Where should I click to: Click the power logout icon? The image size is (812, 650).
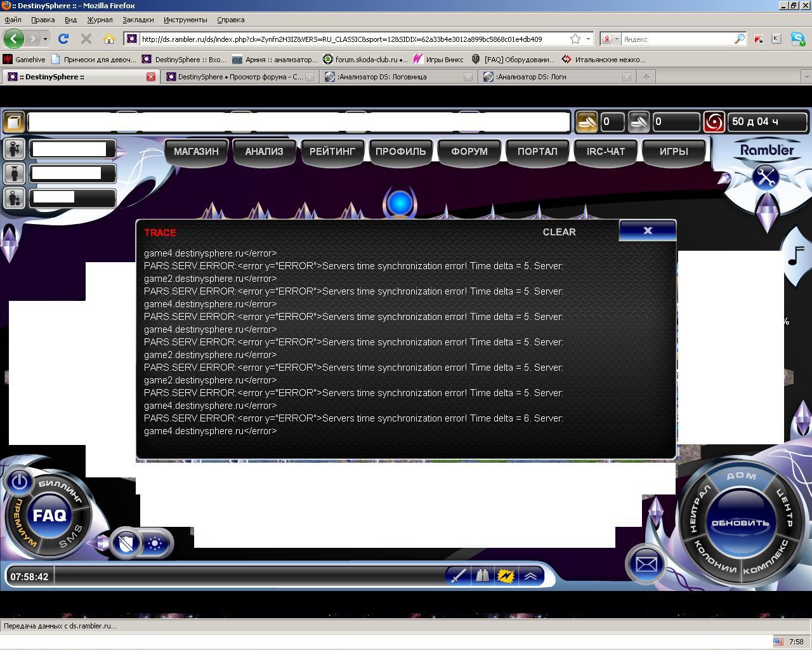click(19, 482)
